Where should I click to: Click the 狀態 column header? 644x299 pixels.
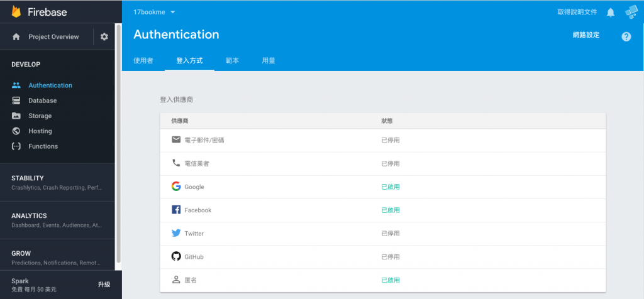coord(387,121)
